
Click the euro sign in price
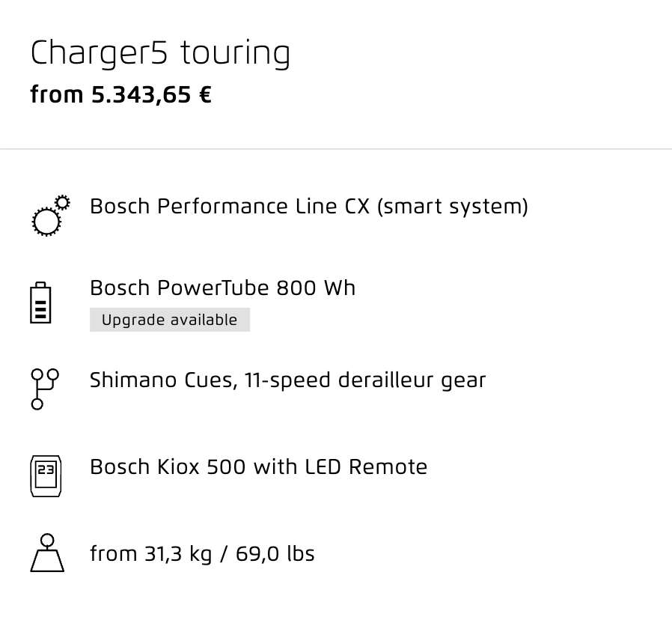(x=205, y=95)
